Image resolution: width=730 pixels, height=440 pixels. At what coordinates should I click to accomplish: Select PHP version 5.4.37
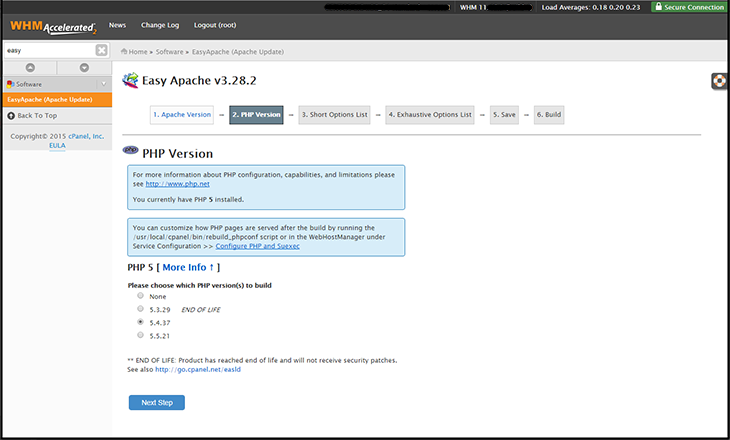(x=140, y=322)
